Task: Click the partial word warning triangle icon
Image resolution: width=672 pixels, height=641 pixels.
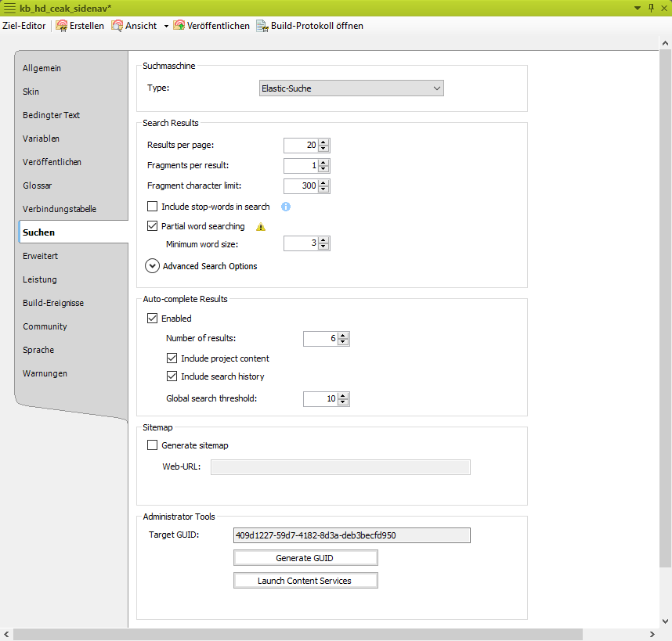Action: click(261, 227)
